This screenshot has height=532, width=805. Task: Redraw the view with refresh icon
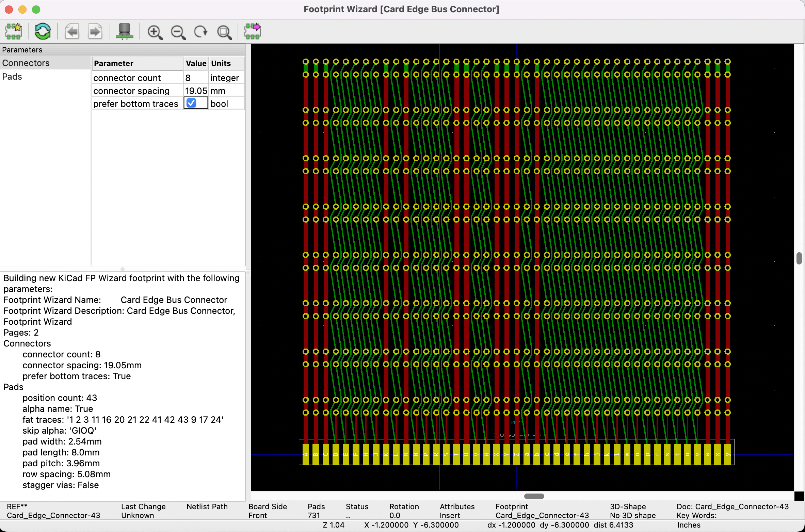pos(201,32)
